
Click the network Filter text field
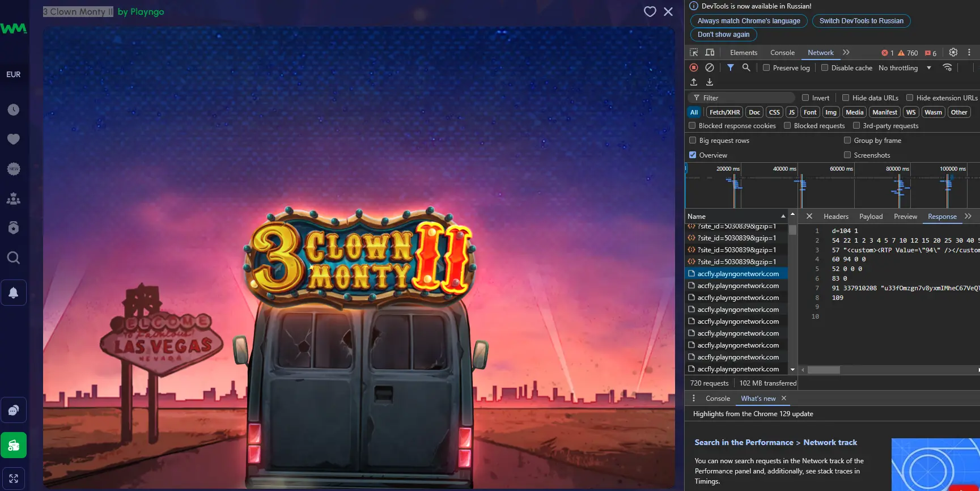coord(743,98)
